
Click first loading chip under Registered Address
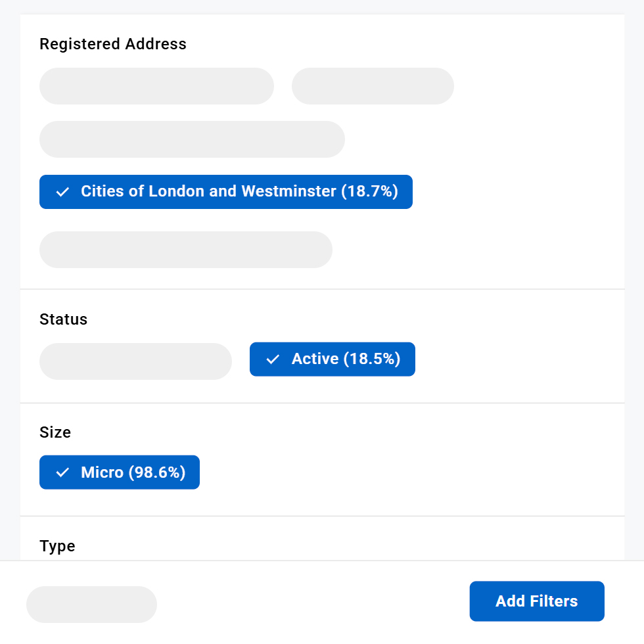156,86
